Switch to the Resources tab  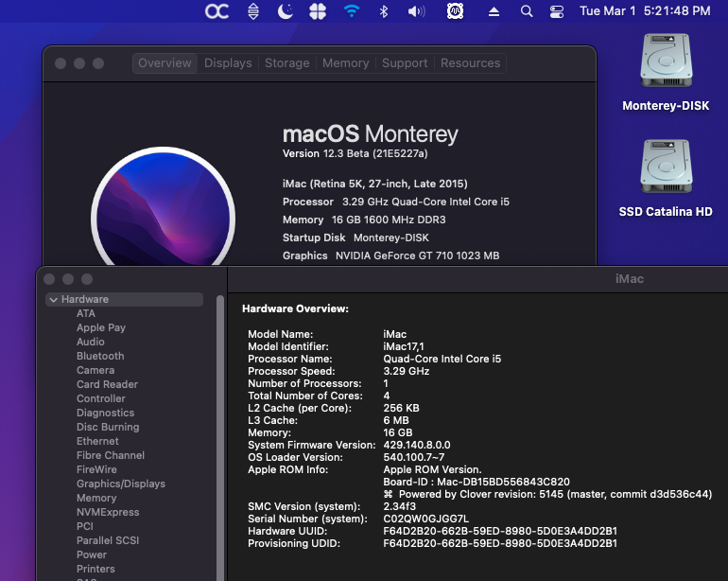(470, 63)
